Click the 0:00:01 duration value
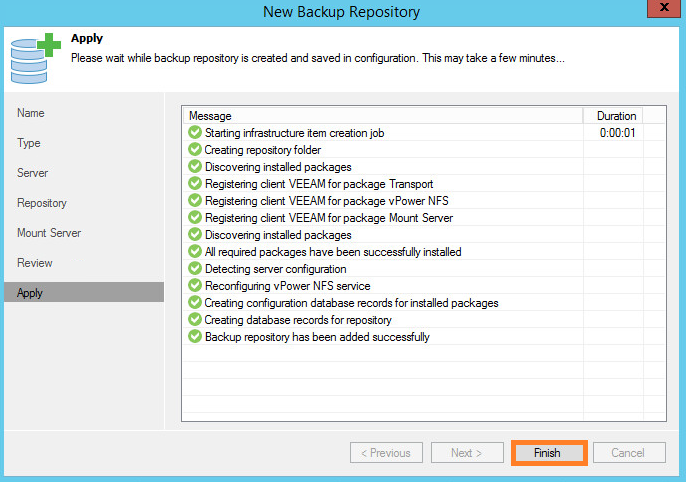The height and width of the screenshot is (482, 686). pos(617,133)
